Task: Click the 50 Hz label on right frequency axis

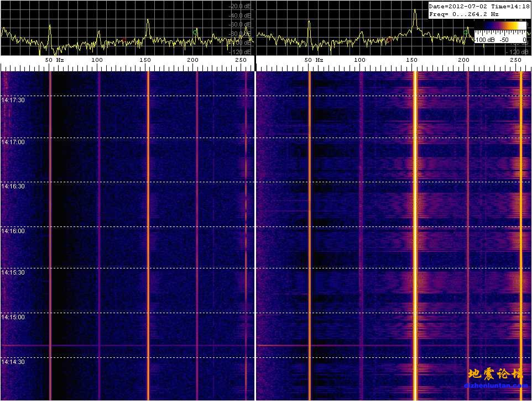Action: 314,60
